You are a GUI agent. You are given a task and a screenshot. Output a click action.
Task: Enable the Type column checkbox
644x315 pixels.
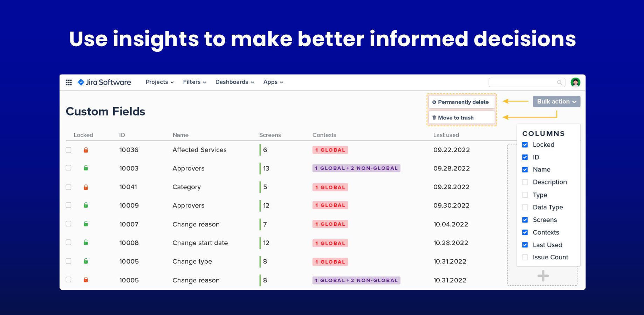click(525, 195)
